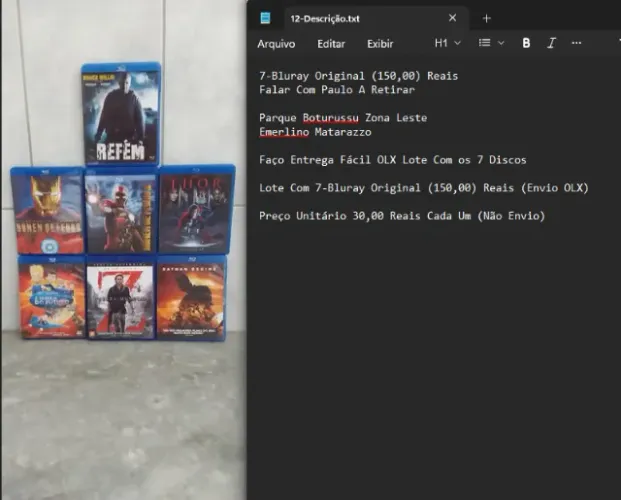Open the Exibir menu

[380, 44]
